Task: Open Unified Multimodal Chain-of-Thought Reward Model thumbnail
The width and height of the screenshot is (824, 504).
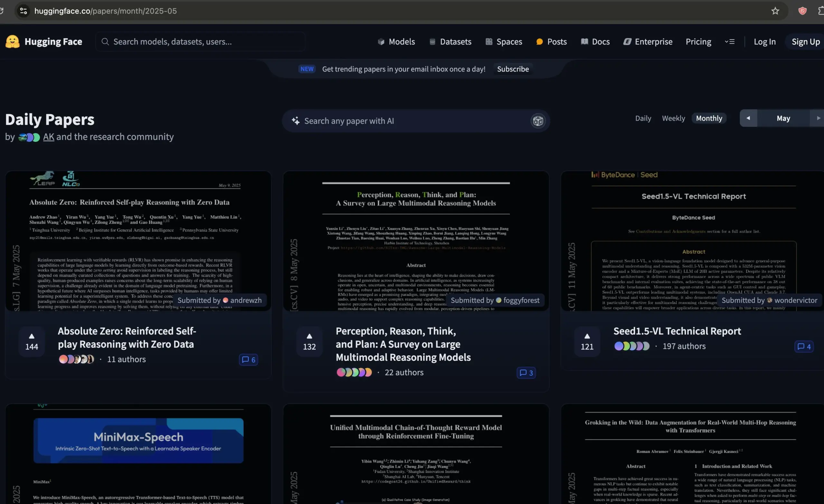Action: tap(416, 454)
